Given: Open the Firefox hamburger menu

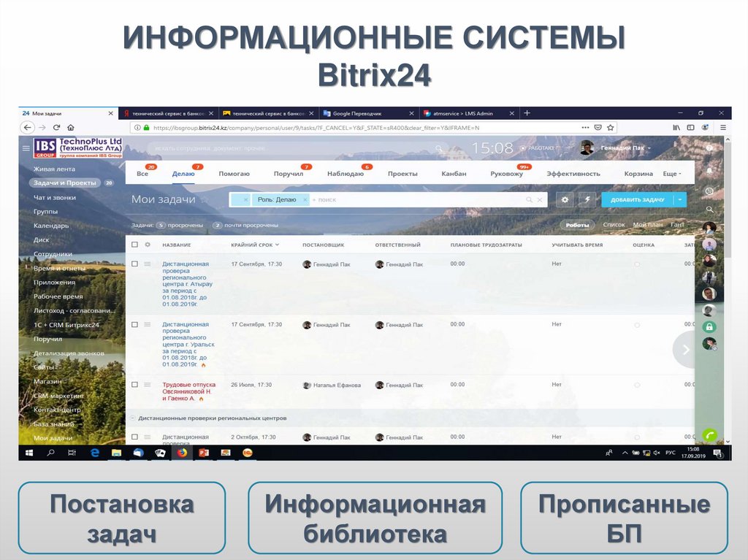Looking at the screenshot, I should coord(722,127).
